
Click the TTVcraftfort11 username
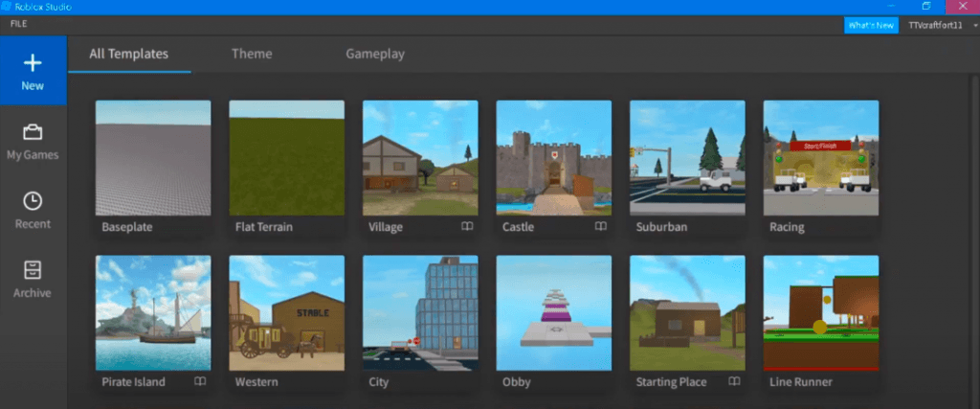click(935, 25)
